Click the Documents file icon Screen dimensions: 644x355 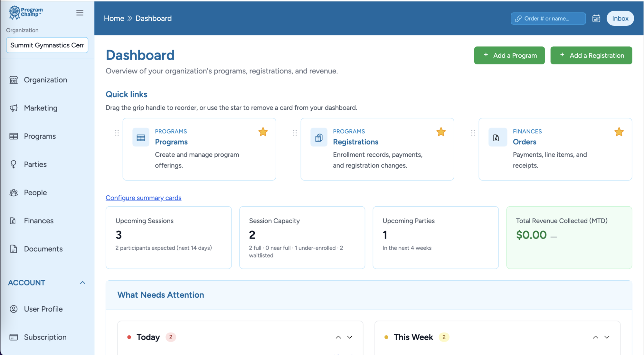14,249
